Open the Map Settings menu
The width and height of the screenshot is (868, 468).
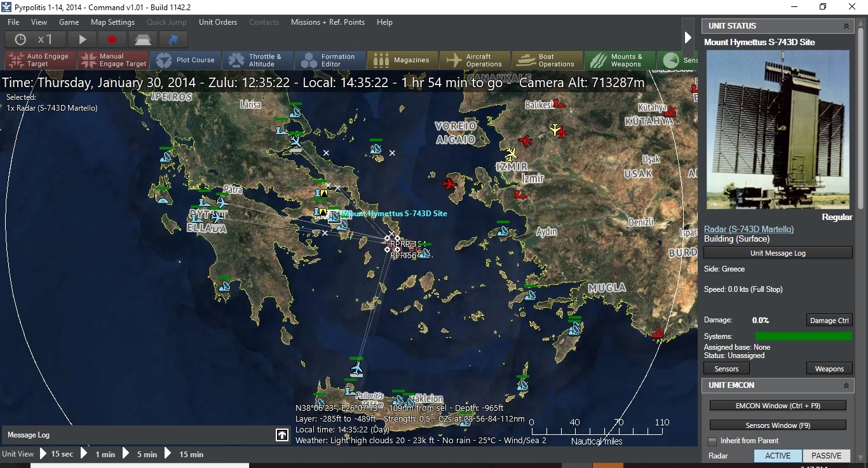coord(112,22)
